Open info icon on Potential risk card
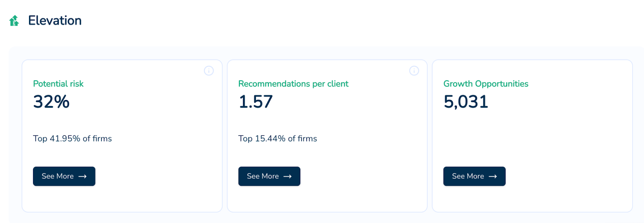The width and height of the screenshot is (644, 223). click(x=209, y=71)
